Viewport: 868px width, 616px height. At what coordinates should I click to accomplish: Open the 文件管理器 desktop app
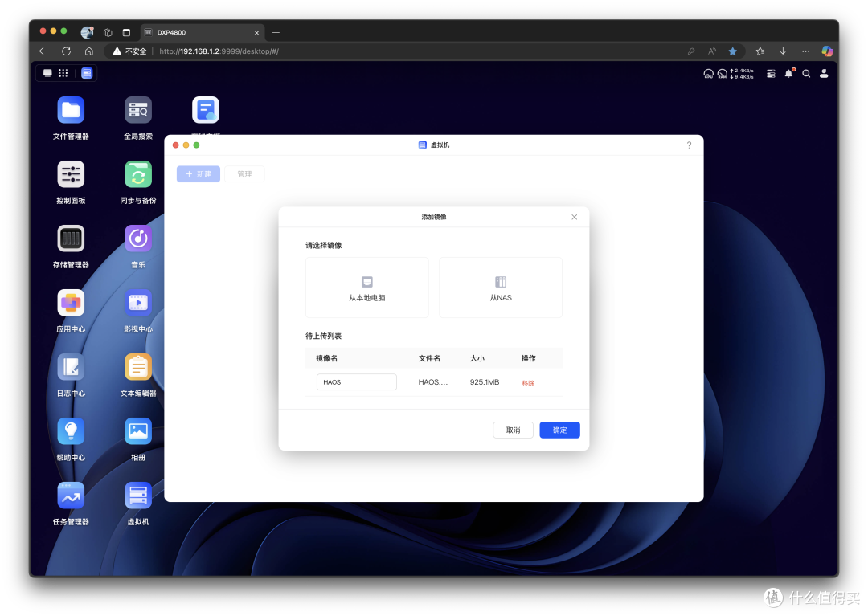(71, 111)
